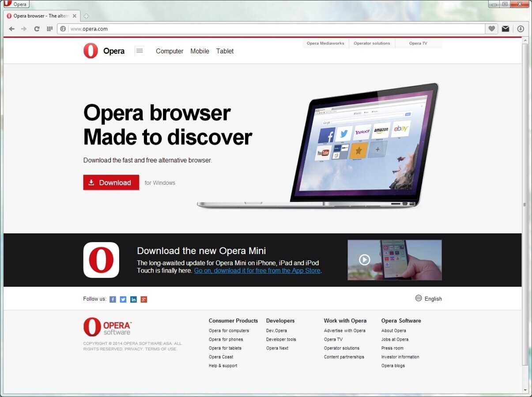Add page to bookmarks with heart icon
The image size is (532, 397).
491,29
